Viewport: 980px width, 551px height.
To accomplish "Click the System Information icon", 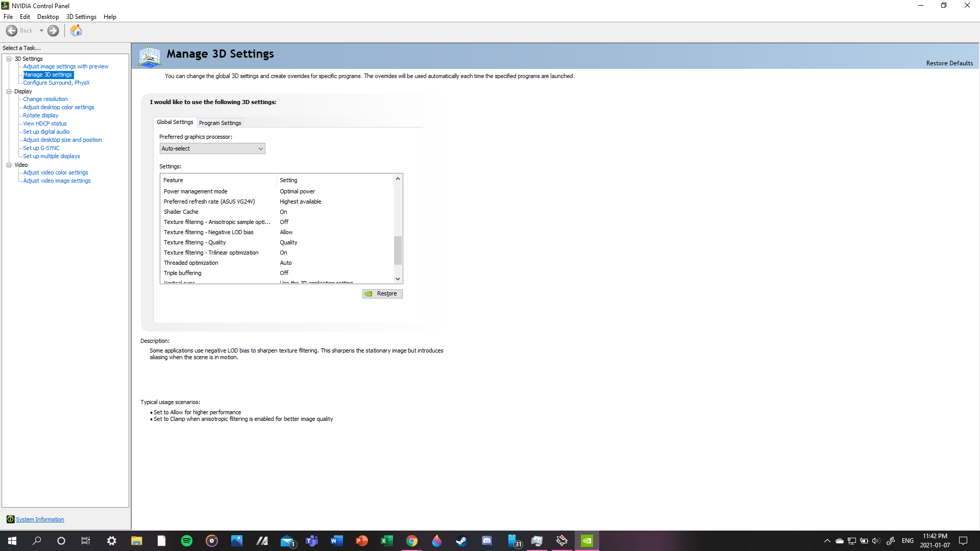I will pos(10,519).
